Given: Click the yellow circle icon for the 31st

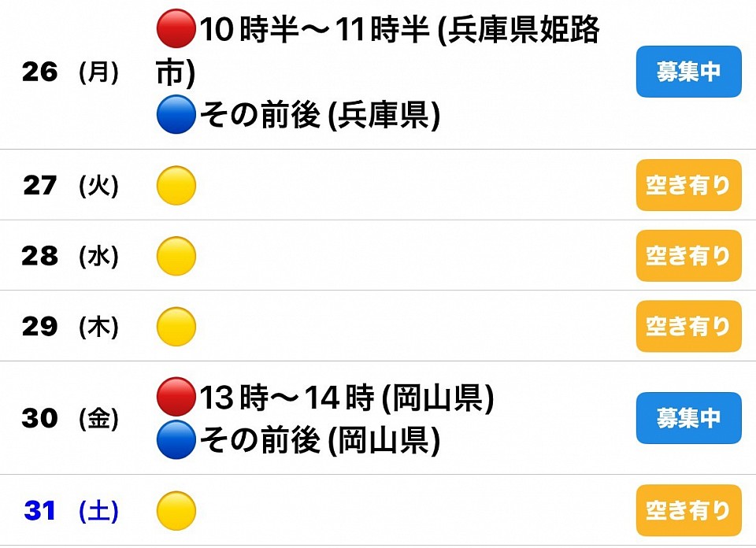Looking at the screenshot, I should [176, 511].
